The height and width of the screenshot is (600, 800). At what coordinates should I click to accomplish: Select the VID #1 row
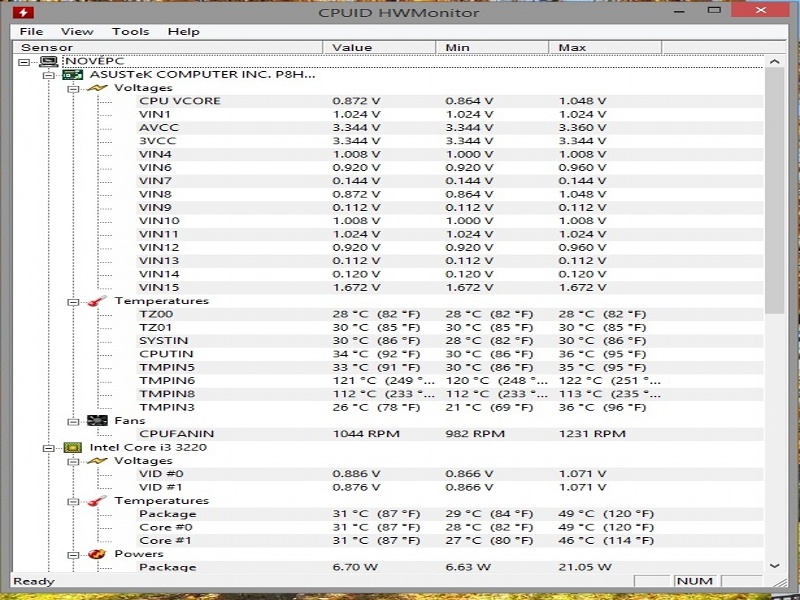click(450, 487)
